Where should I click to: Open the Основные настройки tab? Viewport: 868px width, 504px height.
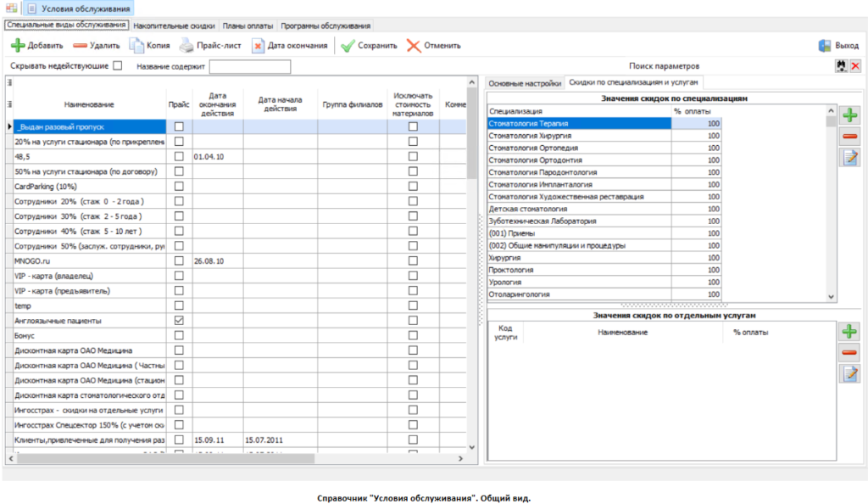(x=525, y=83)
